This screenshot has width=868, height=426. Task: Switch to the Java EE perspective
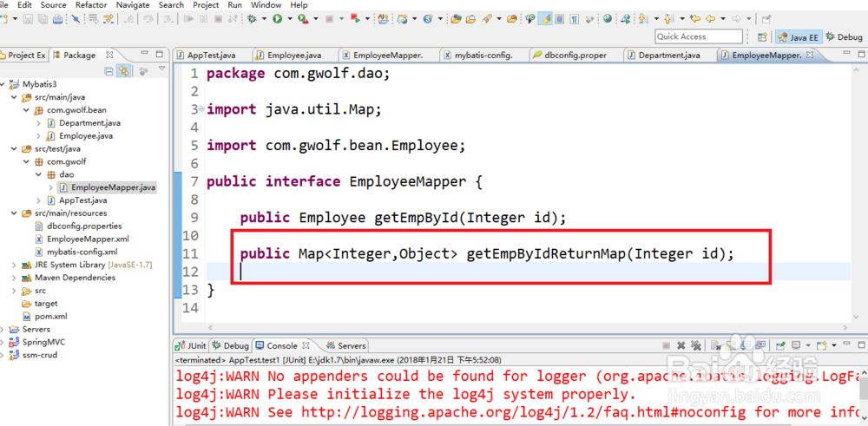tap(799, 37)
